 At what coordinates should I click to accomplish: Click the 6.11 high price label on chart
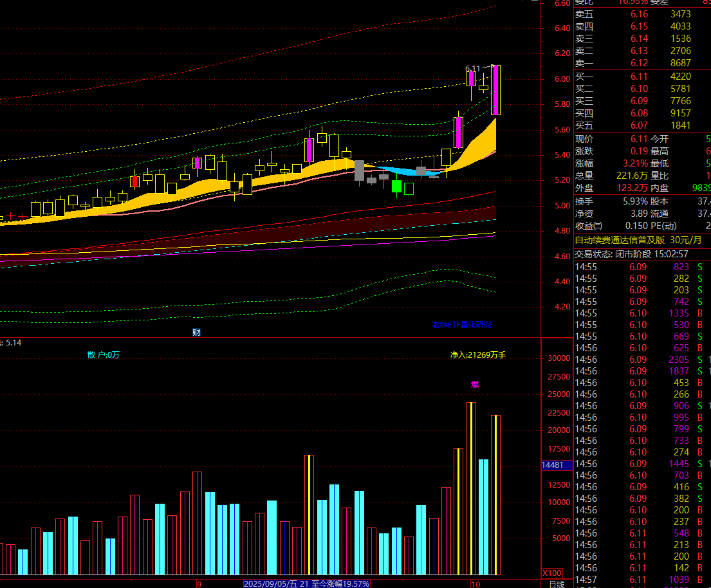pyautogui.click(x=472, y=69)
